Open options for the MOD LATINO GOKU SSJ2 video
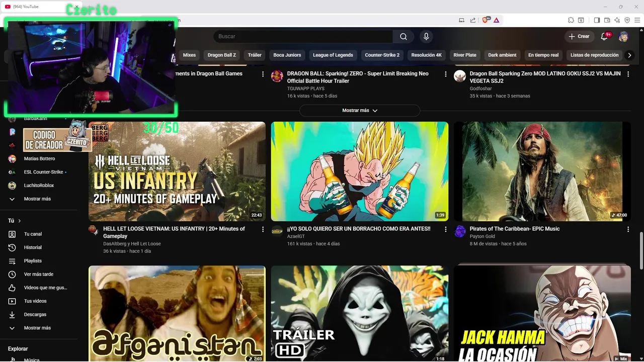 [x=628, y=74]
